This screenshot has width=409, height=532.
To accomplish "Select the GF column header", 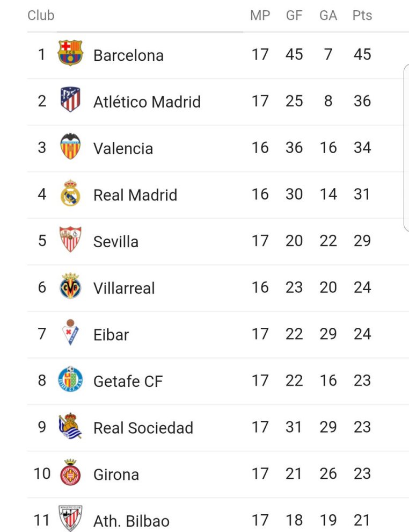I will [294, 16].
